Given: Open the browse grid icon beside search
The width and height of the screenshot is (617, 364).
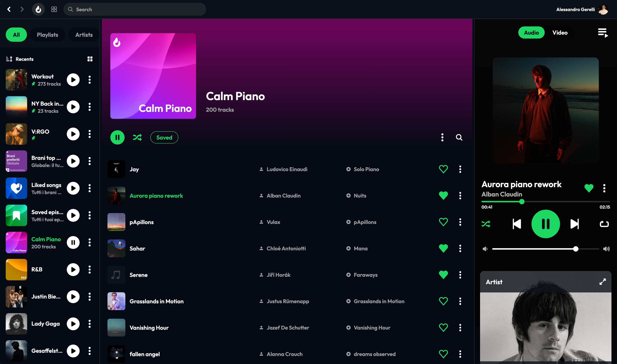Looking at the screenshot, I should [x=54, y=9].
